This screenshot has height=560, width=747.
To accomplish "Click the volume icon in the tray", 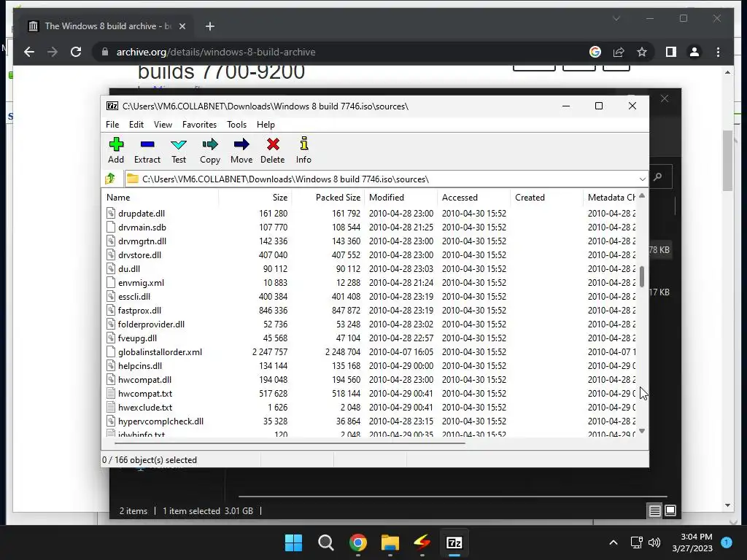I will (654, 542).
